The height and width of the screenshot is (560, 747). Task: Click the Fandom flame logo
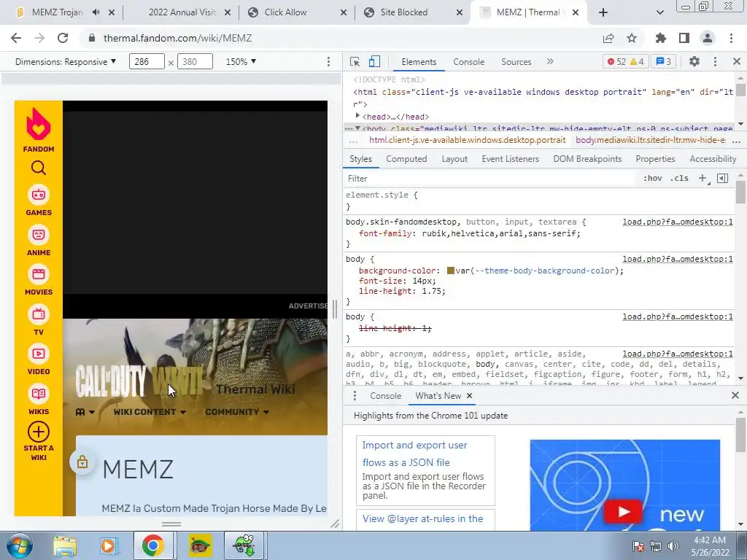39,124
